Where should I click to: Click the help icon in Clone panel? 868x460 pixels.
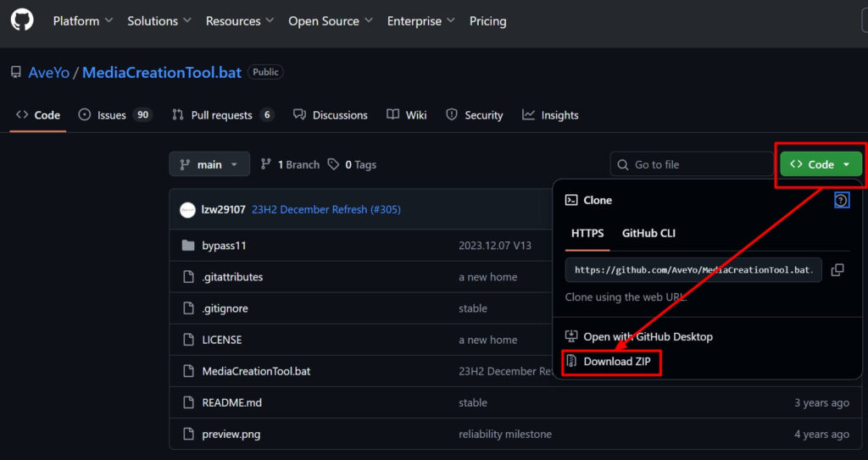point(841,200)
